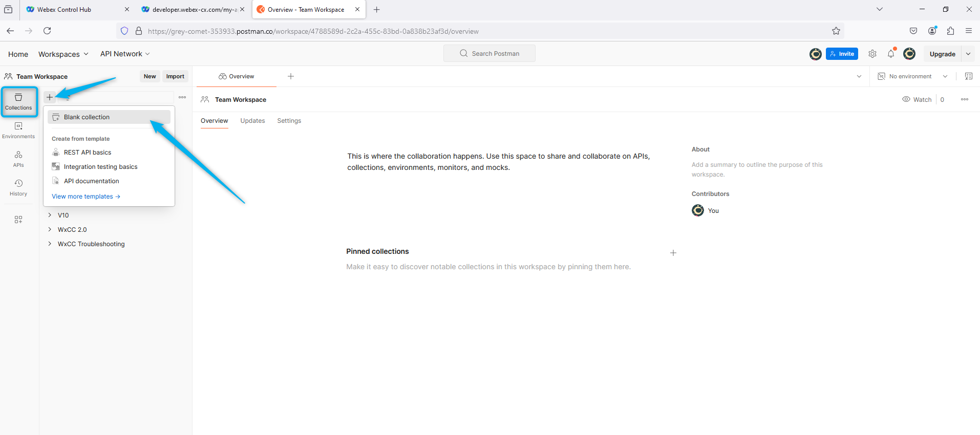The height and width of the screenshot is (435, 980).
Task: Open the No environment selector
Action: click(912, 76)
